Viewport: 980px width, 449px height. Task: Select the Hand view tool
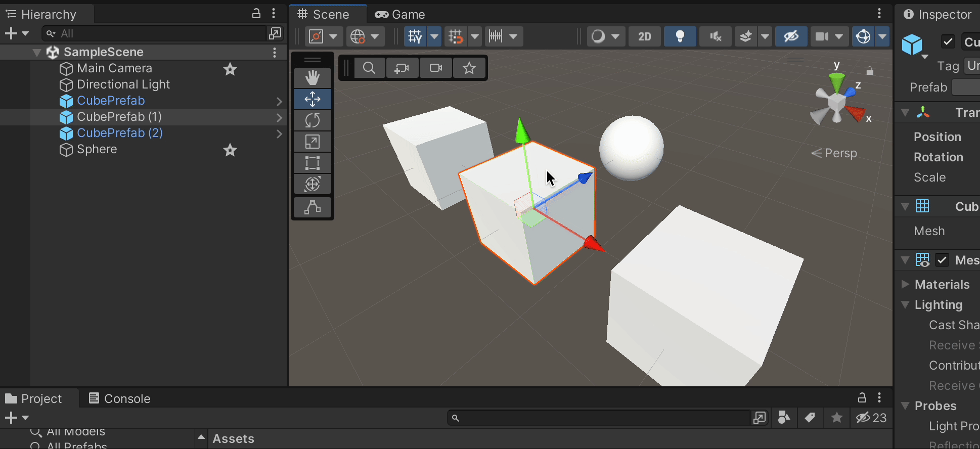click(313, 78)
